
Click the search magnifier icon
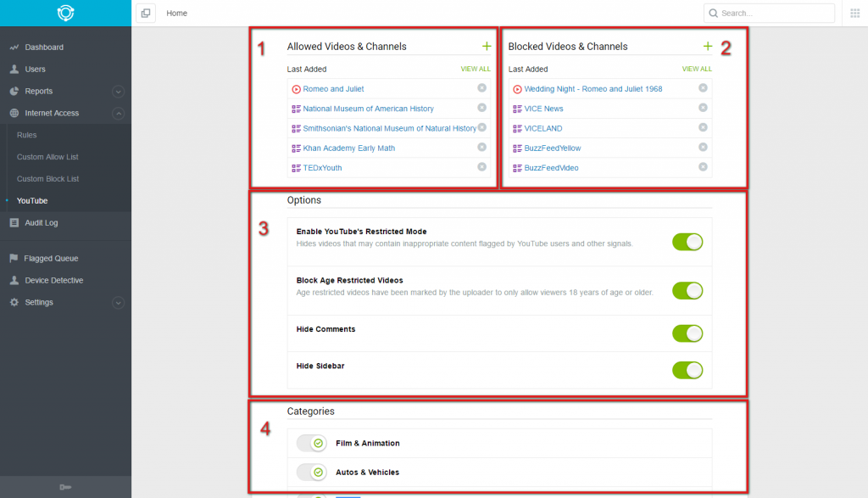pyautogui.click(x=714, y=13)
